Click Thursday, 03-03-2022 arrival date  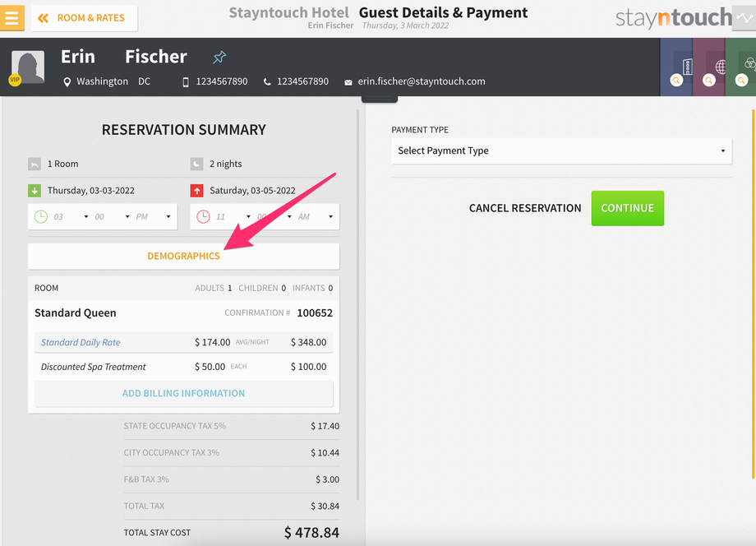coord(90,191)
